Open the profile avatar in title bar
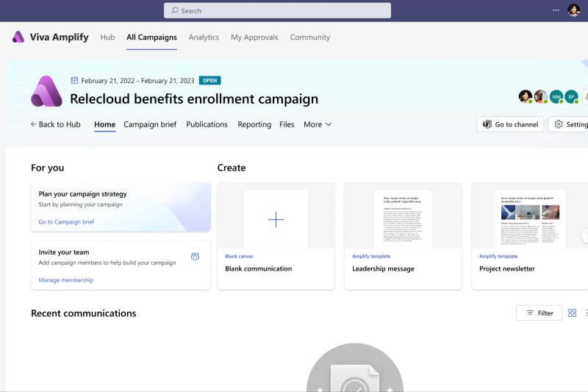 (x=573, y=10)
